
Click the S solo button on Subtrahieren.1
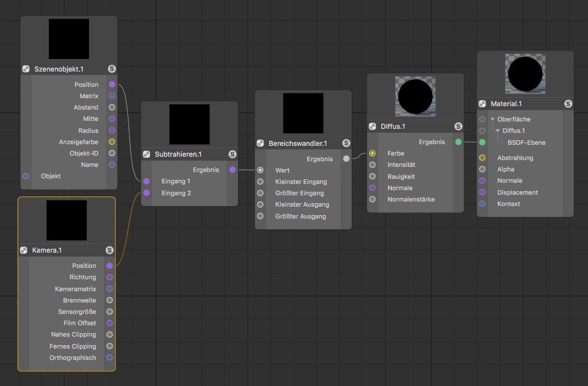pos(232,154)
